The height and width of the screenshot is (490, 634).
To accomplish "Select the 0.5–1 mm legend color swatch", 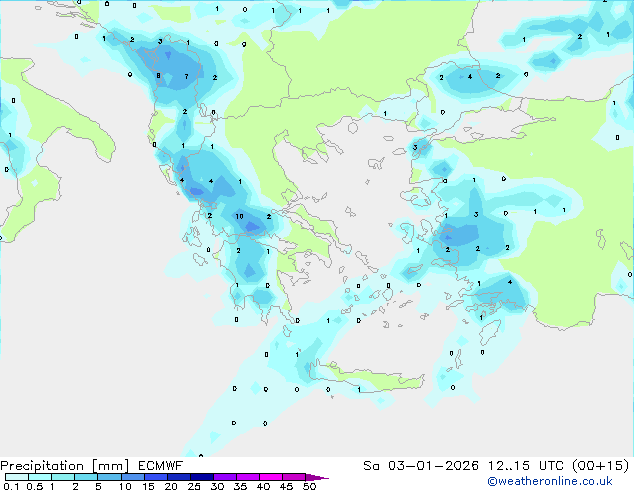I will (40, 477).
